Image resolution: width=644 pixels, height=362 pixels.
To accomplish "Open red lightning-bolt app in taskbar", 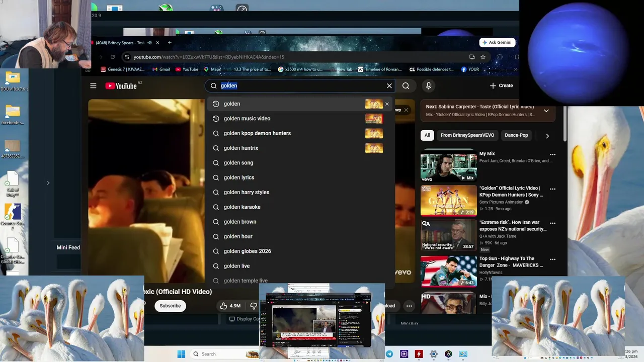I will pos(419,354).
